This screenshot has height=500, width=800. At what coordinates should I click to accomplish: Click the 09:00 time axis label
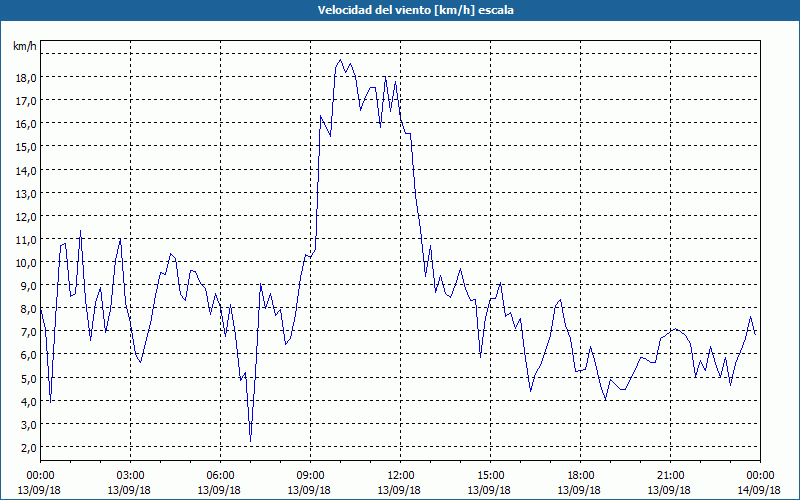(310, 476)
